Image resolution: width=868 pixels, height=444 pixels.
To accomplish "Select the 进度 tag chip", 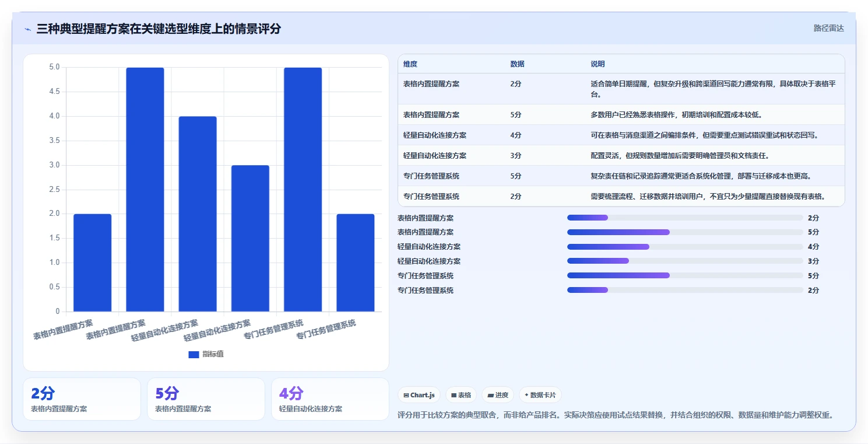I will pos(498,395).
